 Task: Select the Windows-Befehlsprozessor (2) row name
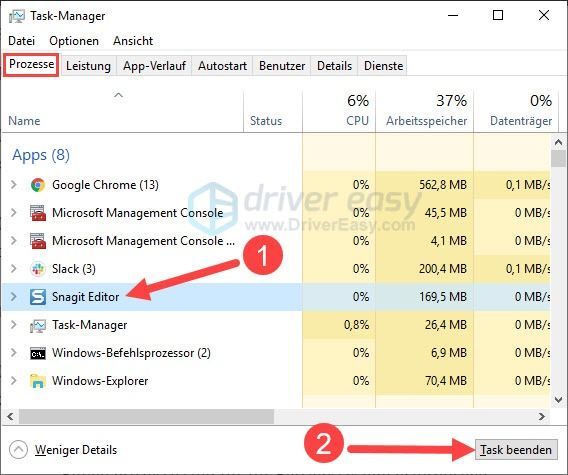(131, 353)
